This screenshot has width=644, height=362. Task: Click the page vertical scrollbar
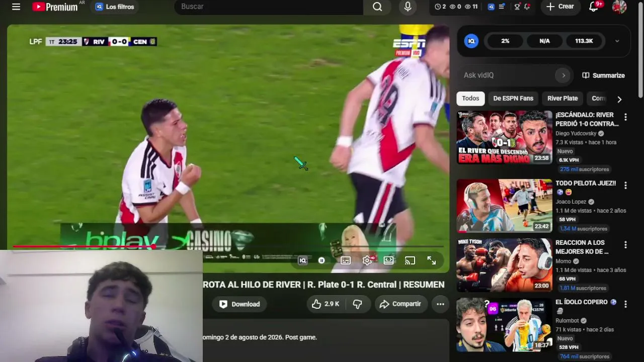[x=640, y=50]
